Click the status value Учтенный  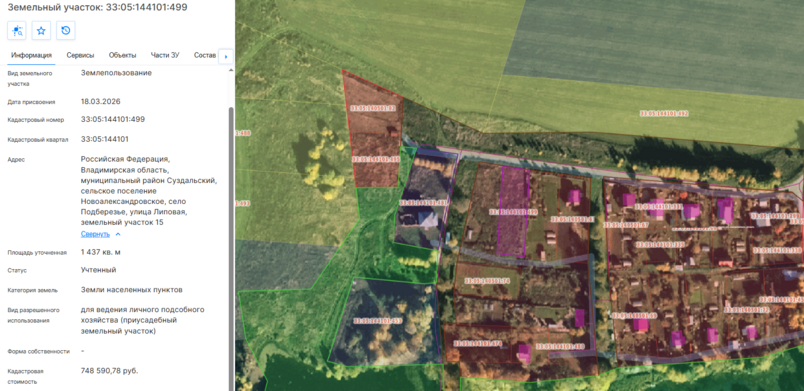click(98, 270)
